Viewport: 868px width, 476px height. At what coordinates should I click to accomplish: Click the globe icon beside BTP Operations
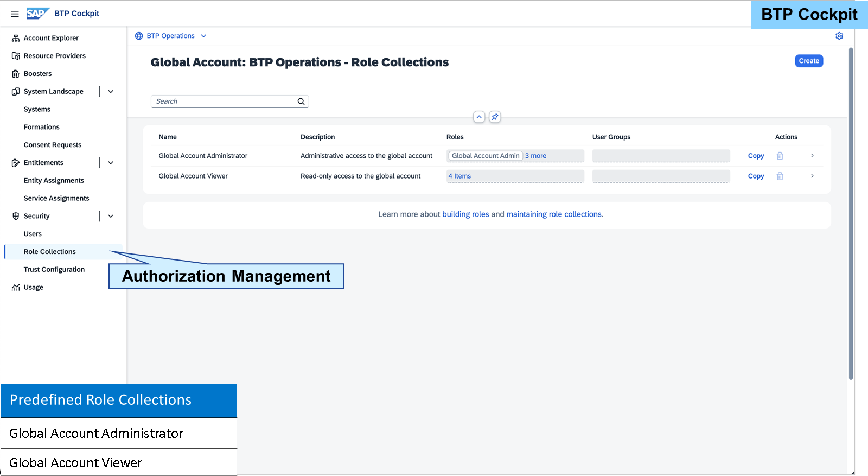[139, 36]
